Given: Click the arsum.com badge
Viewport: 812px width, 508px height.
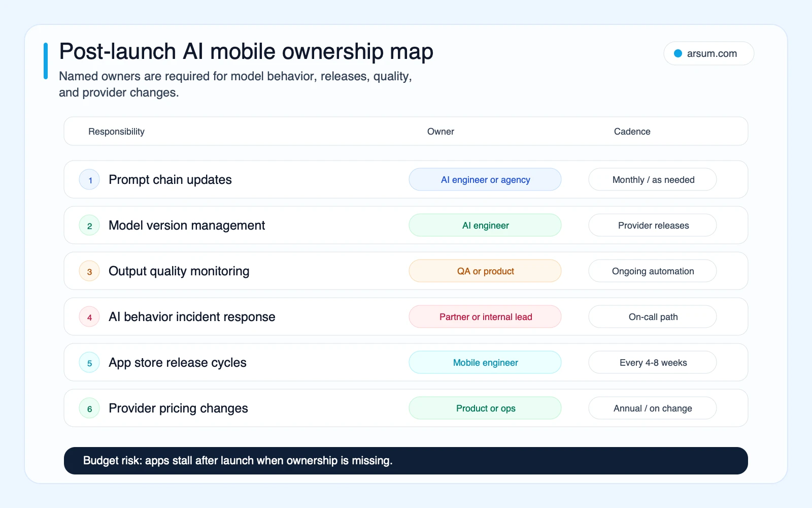Looking at the screenshot, I should (708, 53).
